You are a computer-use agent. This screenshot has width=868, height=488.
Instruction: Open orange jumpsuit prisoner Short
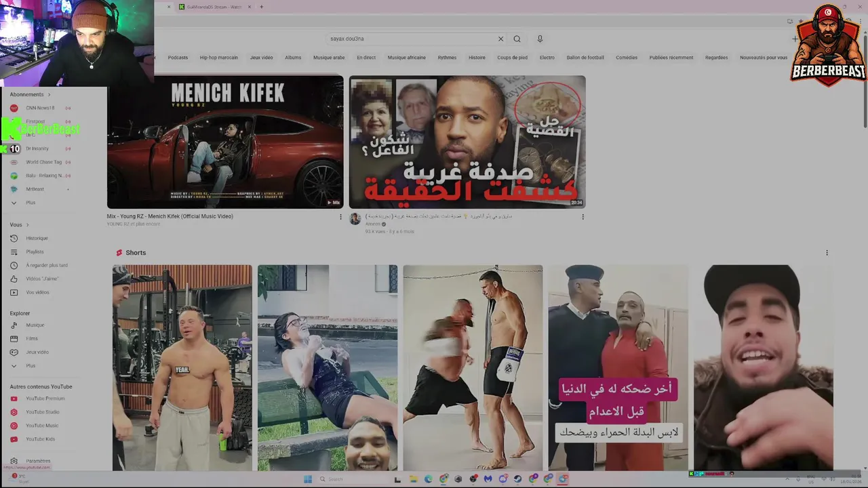(618, 367)
